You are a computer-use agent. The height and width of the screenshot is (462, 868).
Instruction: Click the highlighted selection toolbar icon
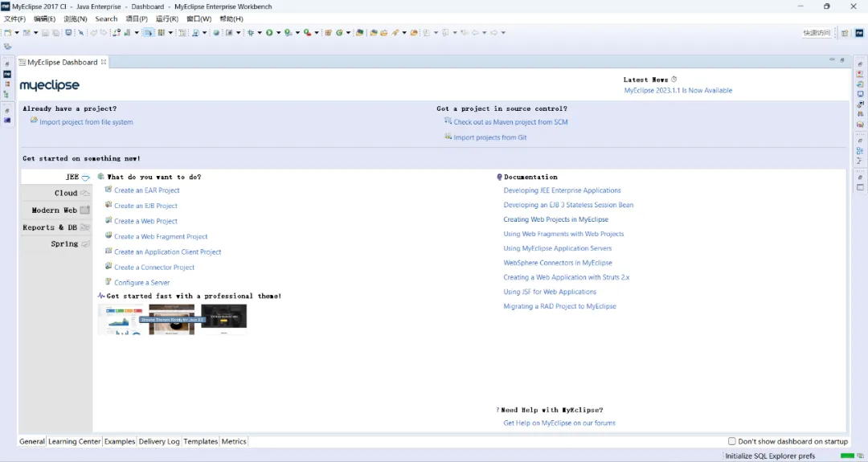pyautogui.click(x=149, y=33)
